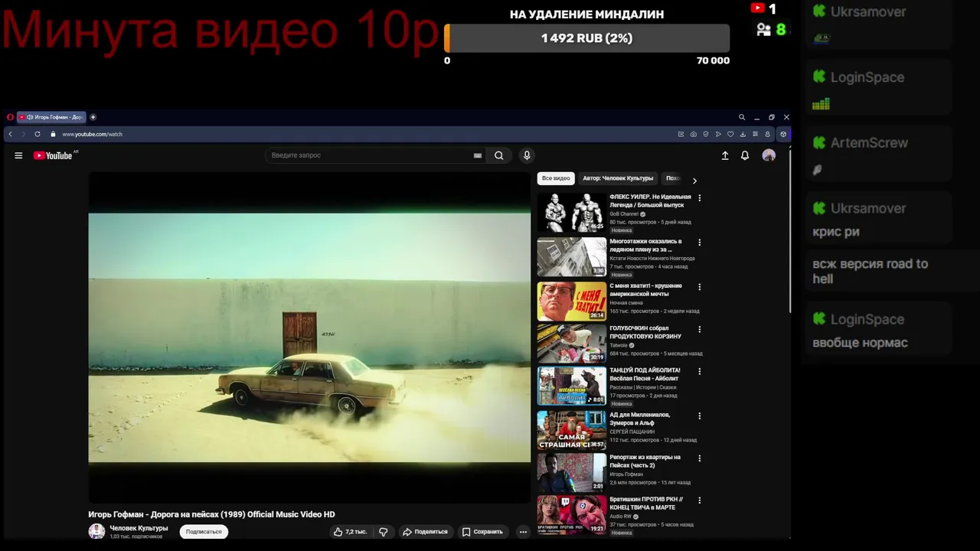Viewport: 980px width, 551px height.
Task: Open the Братишкин 19:21 thumbnail
Action: pos(571,514)
